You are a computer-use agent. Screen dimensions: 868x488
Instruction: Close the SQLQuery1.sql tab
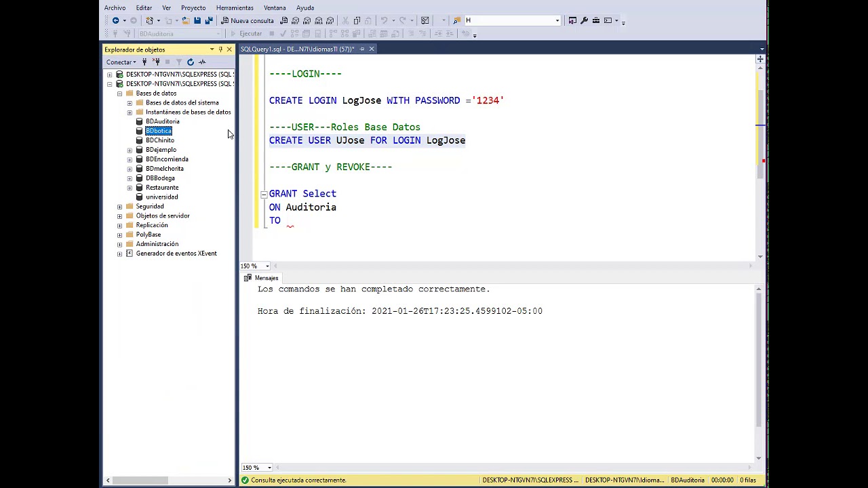[372, 49]
